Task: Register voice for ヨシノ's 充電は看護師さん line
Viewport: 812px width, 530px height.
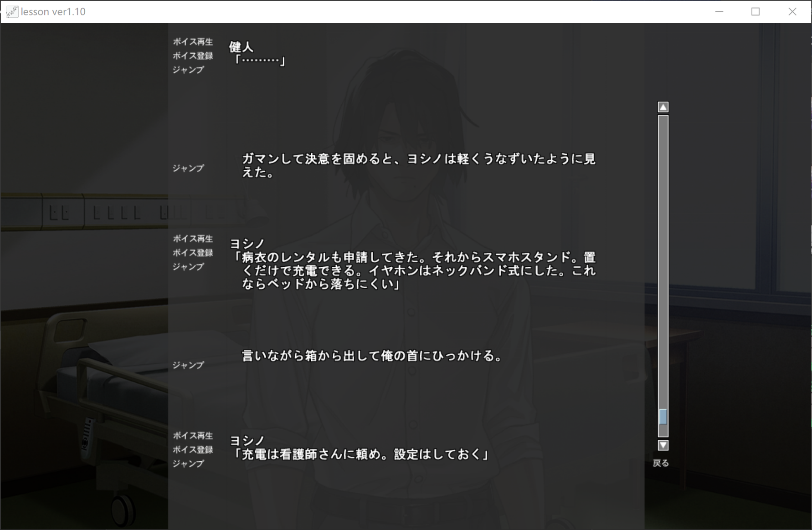Action: 193,450
